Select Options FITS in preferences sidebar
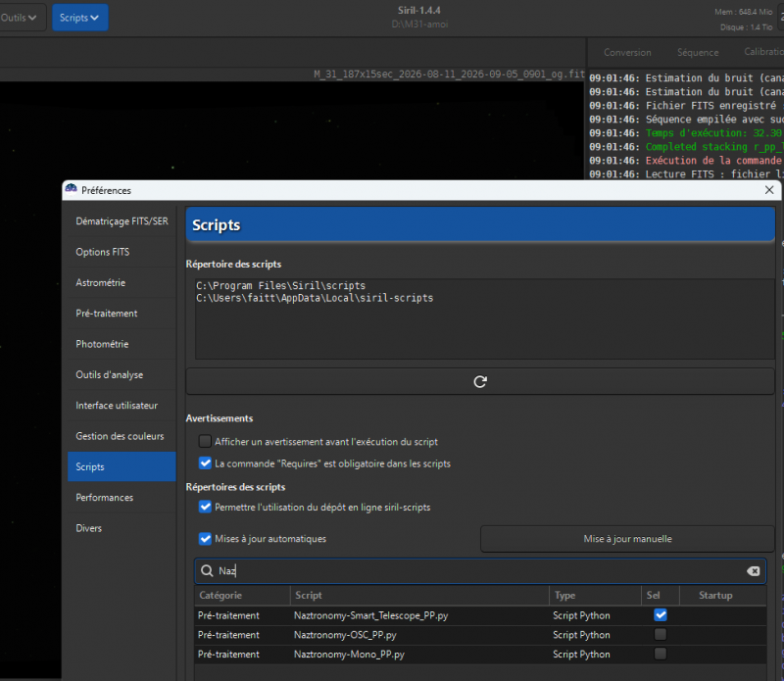Screen dimensions: 784x681 122,252
